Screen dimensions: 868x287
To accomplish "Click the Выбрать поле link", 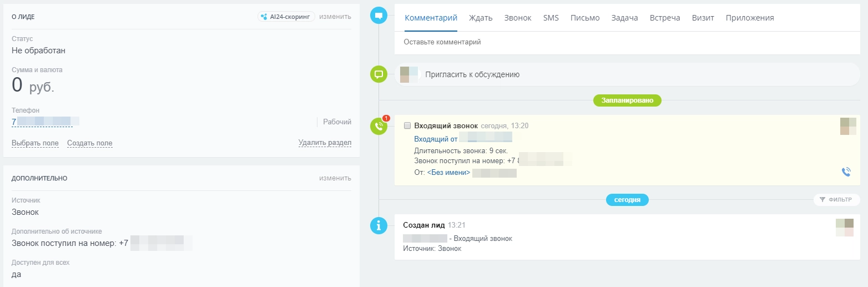I will click(x=35, y=143).
